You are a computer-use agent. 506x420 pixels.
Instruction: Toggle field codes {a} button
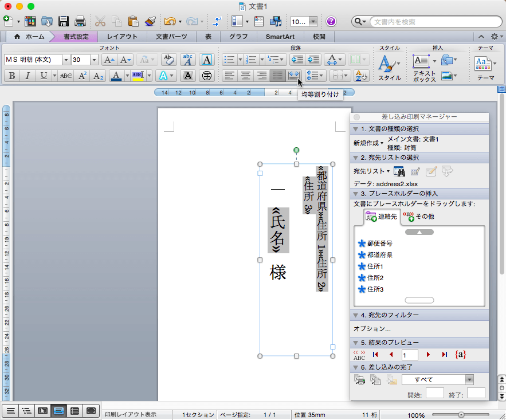(x=460, y=355)
